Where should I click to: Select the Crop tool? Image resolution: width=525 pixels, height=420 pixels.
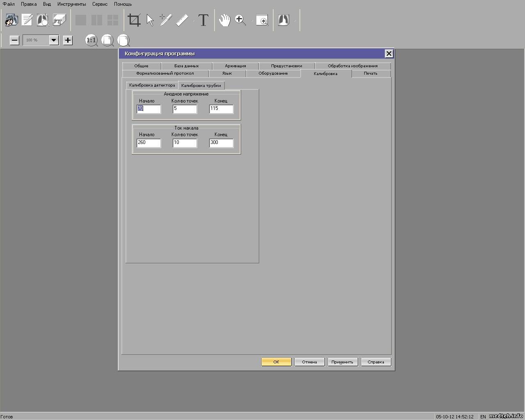[x=134, y=20]
